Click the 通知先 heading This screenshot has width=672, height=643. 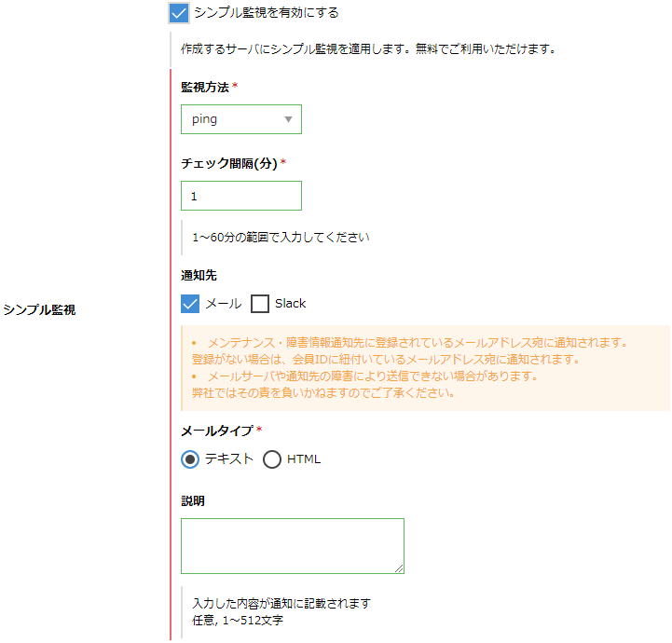click(199, 276)
